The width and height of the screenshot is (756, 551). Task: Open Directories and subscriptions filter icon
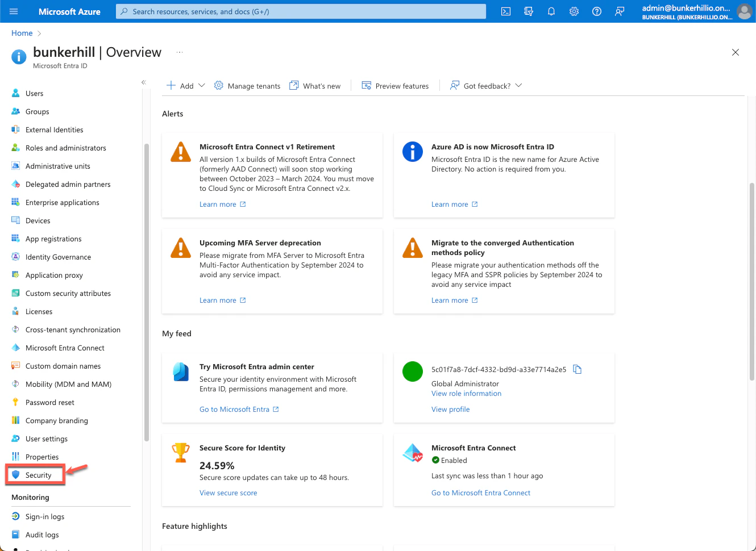[x=529, y=11]
